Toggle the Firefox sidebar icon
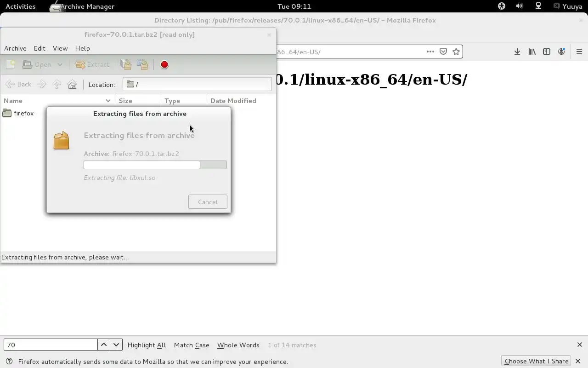The image size is (588, 368). click(x=547, y=52)
